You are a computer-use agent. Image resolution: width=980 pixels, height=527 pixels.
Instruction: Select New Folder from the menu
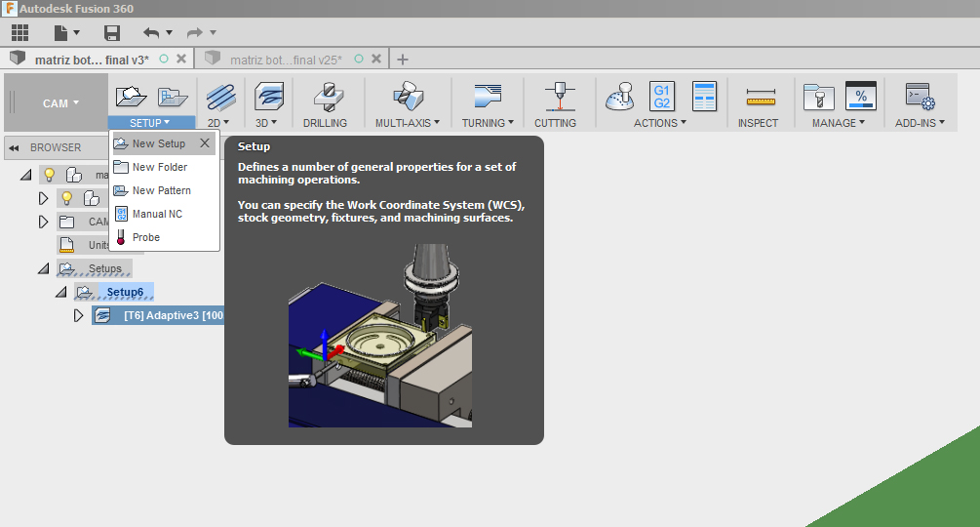click(x=163, y=167)
